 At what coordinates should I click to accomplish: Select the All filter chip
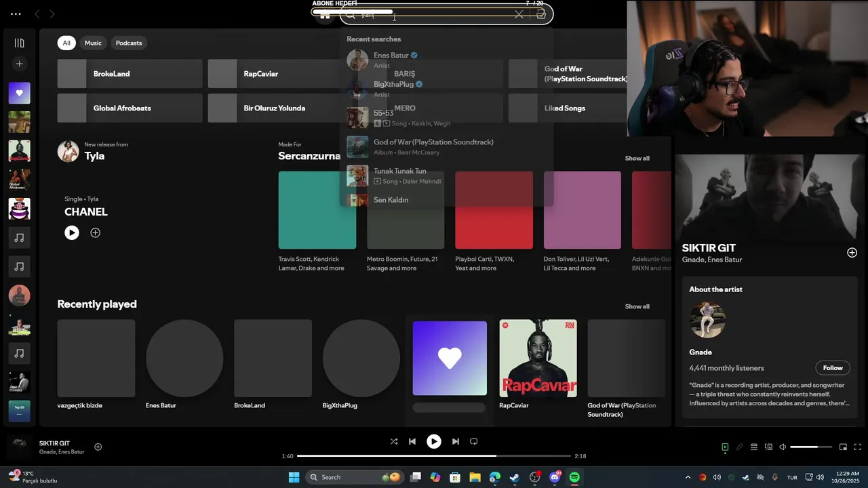point(66,43)
